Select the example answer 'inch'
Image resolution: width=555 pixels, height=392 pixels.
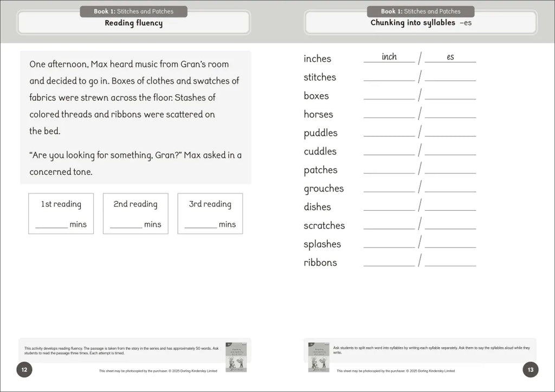coord(389,57)
